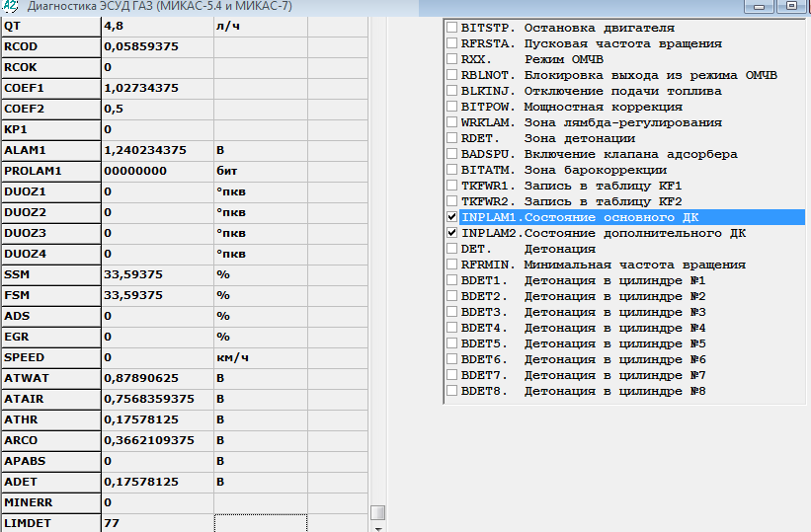811x532 pixels.
Task: Click the parameter table scrollbar thumb
Action: pyautogui.click(x=378, y=512)
